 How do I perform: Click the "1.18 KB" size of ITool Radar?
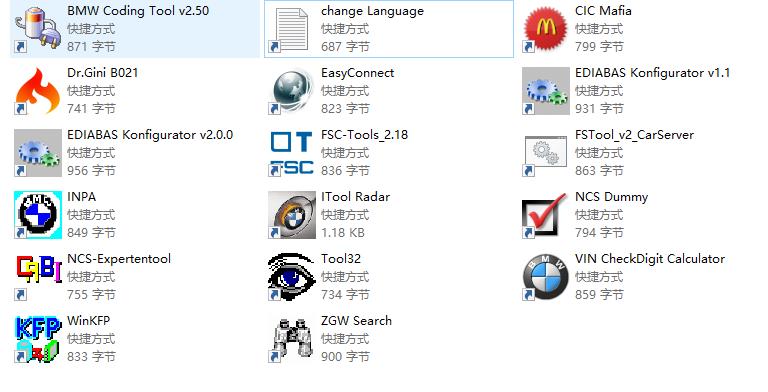(343, 233)
